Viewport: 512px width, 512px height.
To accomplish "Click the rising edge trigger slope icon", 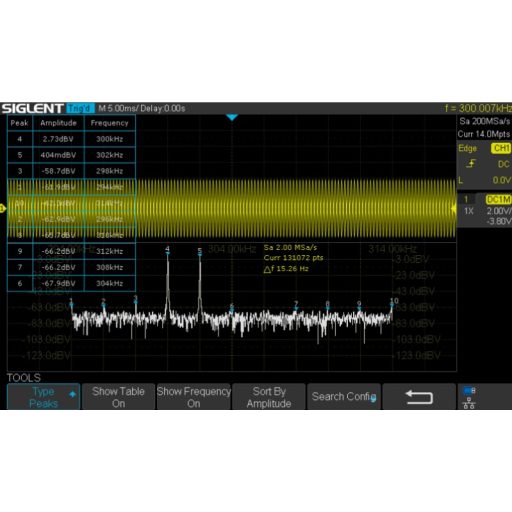I will pos(471,163).
